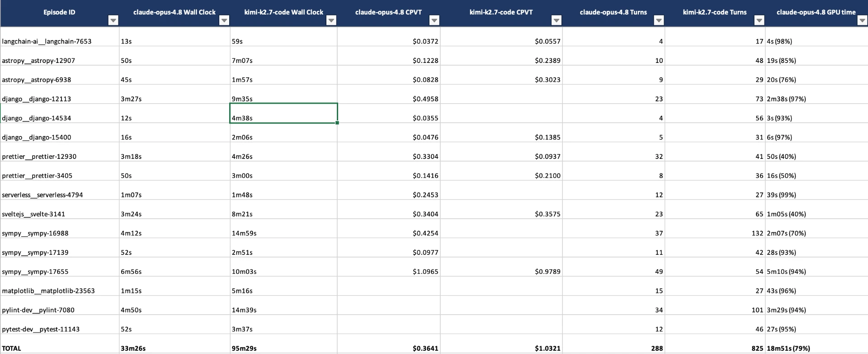This screenshot has width=868, height=354.
Task: Select cell astropy__astropy-6938
Action: tap(60, 75)
